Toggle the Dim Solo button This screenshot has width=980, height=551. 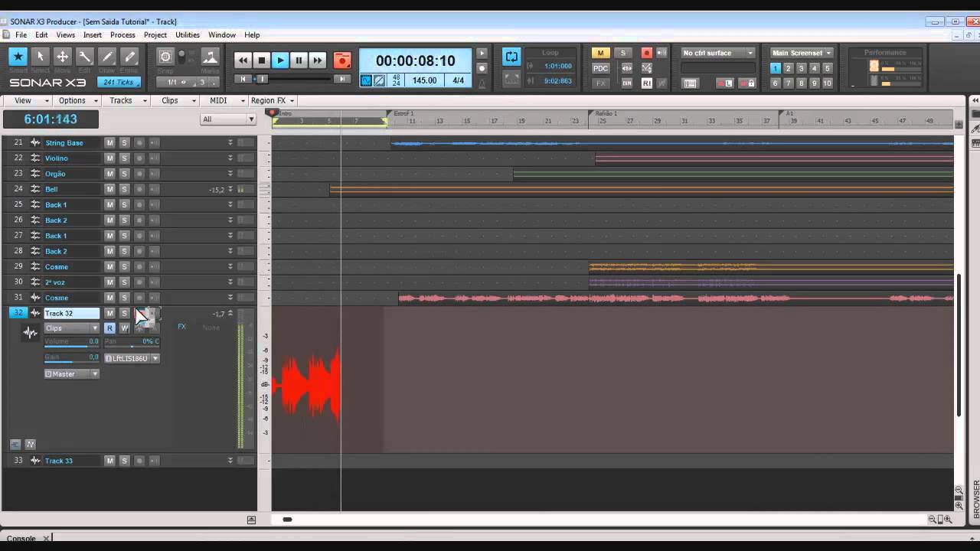pyautogui.click(x=627, y=83)
